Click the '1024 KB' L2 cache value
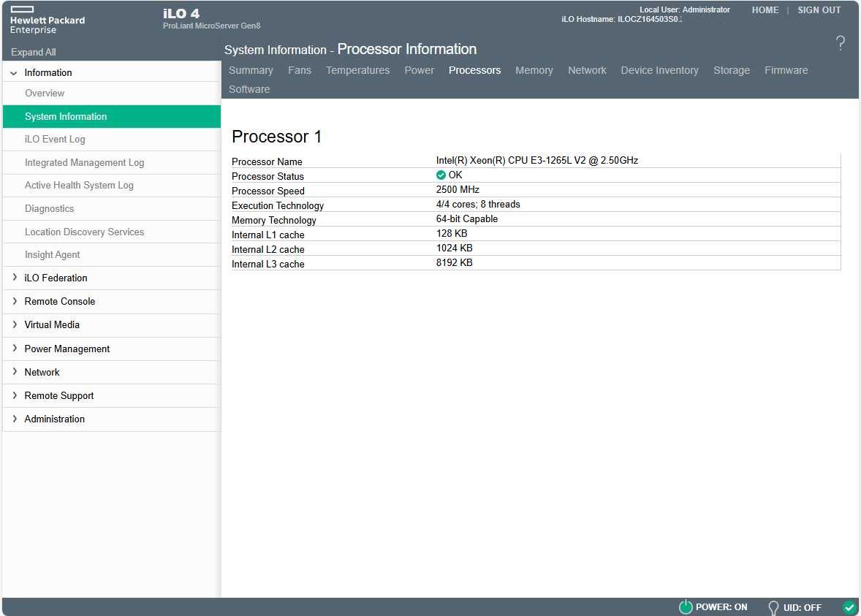The height and width of the screenshot is (616, 861). (454, 248)
